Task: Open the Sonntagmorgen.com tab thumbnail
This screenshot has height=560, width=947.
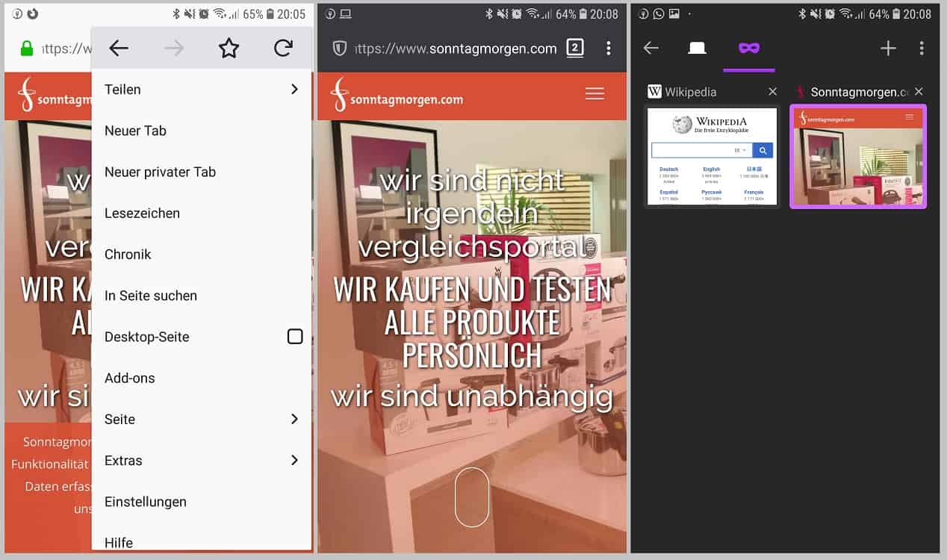Action: [858, 156]
